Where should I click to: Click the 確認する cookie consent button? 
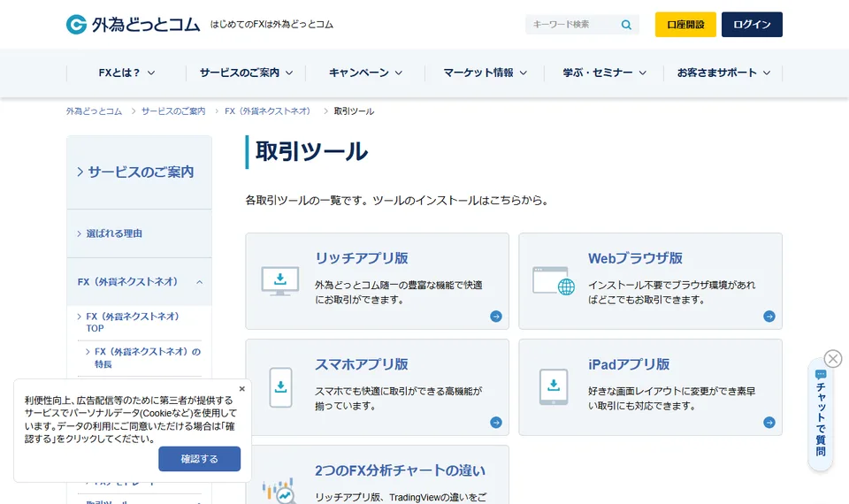(199, 459)
